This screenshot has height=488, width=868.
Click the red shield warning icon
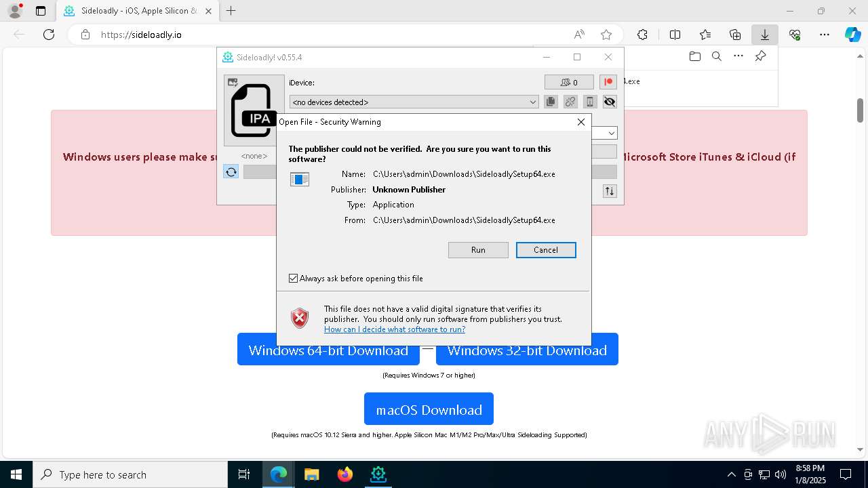[x=300, y=318]
